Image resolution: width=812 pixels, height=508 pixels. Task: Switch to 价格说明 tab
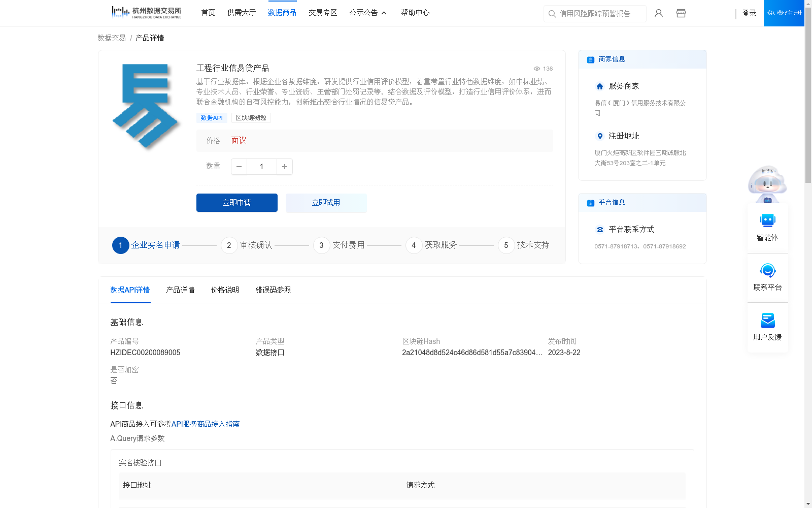pos(225,290)
